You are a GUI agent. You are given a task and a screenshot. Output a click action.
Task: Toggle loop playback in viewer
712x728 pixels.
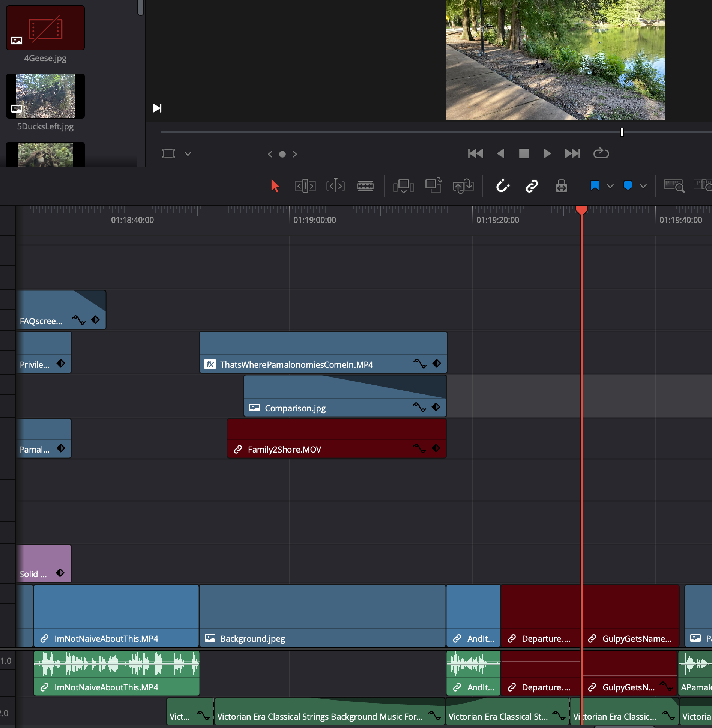click(x=601, y=153)
